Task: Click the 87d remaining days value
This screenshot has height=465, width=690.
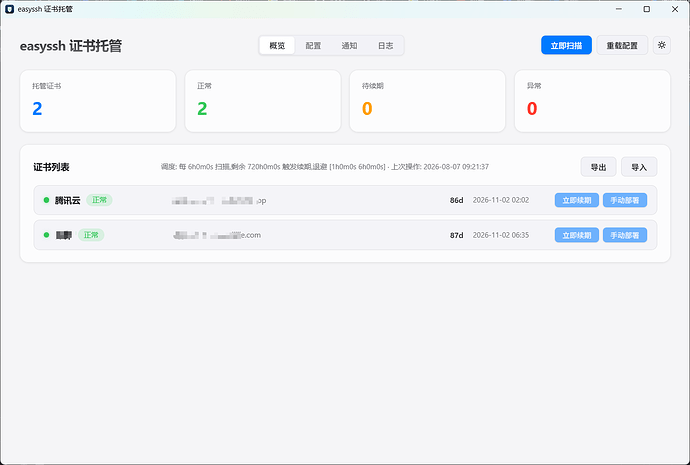Action: [x=456, y=235]
